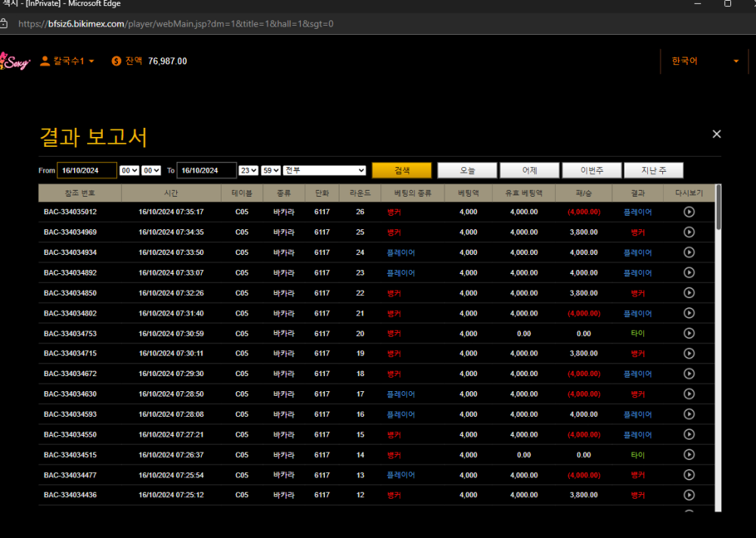756x538 pixels.
Task: Show 어제 (yesterday) results
Action: tap(530, 170)
